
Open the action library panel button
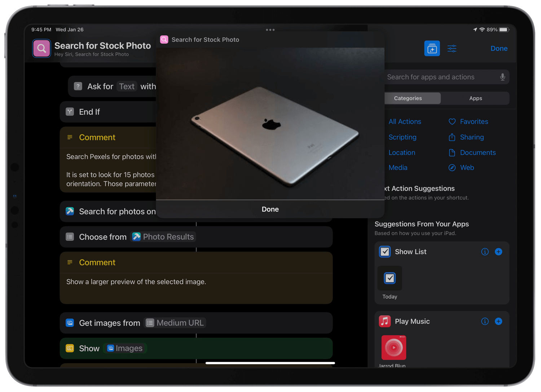click(432, 48)
